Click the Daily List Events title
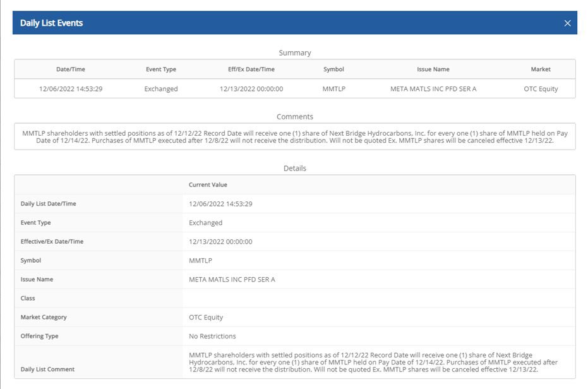The image size is (588, 389). click(x=51, y=23)
